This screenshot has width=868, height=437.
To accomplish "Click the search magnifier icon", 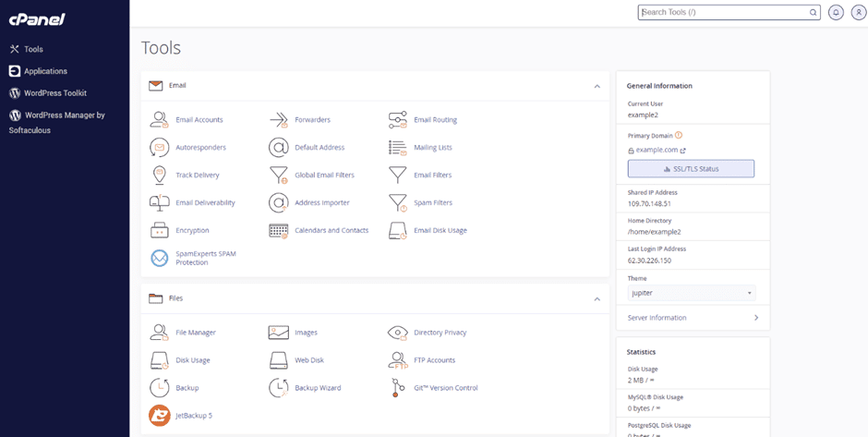I will tap(814, 12).
